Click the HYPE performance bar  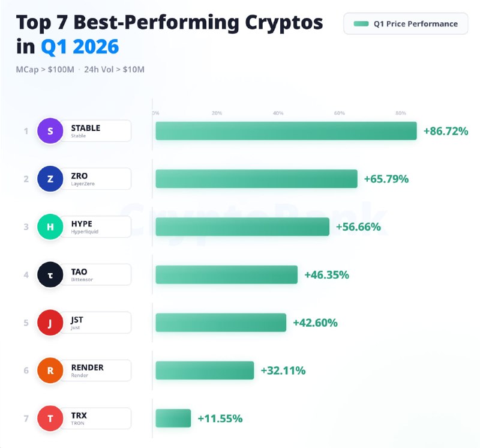(242, 227)
